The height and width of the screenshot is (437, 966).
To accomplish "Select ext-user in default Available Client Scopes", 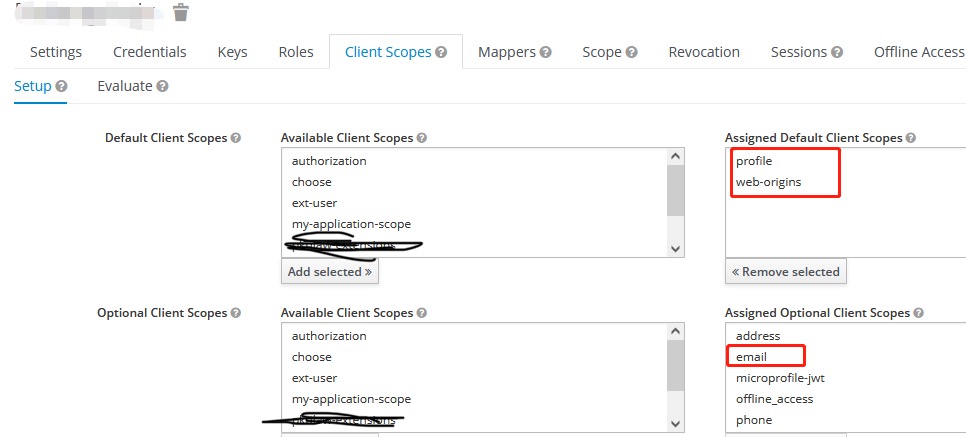I will (313, 203).
